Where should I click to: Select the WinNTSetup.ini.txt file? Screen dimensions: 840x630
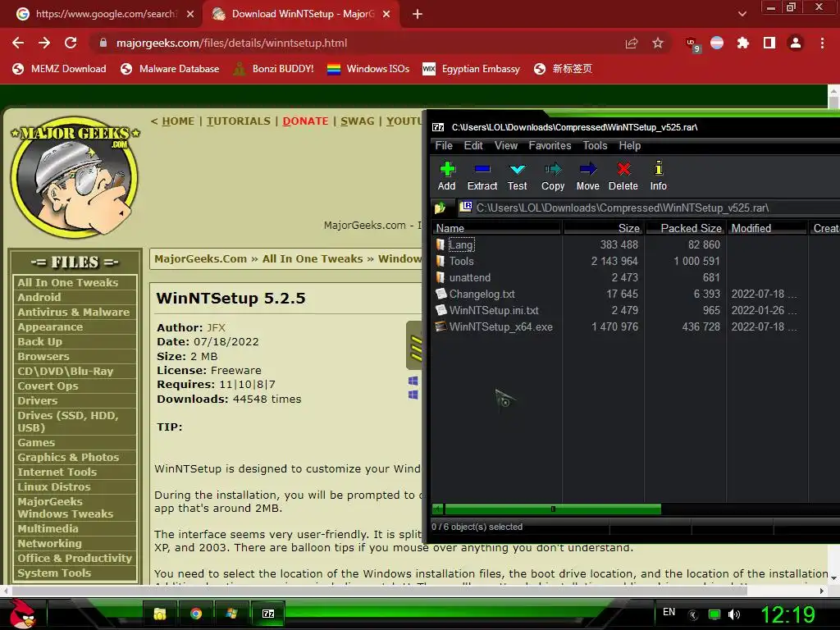tap(494, 310)
